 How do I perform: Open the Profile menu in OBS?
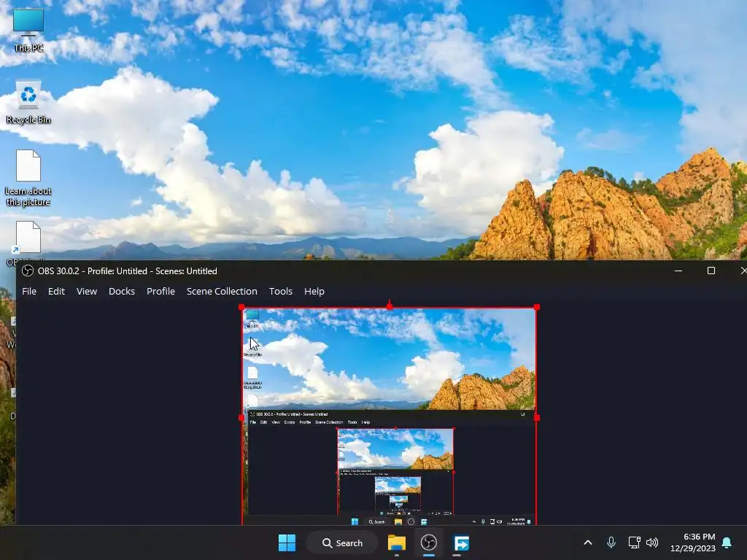pyautogui.click(x=160, y=291)
